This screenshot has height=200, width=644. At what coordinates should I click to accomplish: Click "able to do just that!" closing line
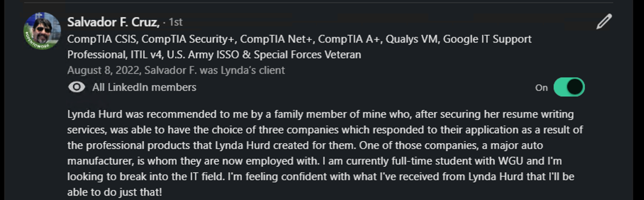pyautogui.click(x=114, y=192)
